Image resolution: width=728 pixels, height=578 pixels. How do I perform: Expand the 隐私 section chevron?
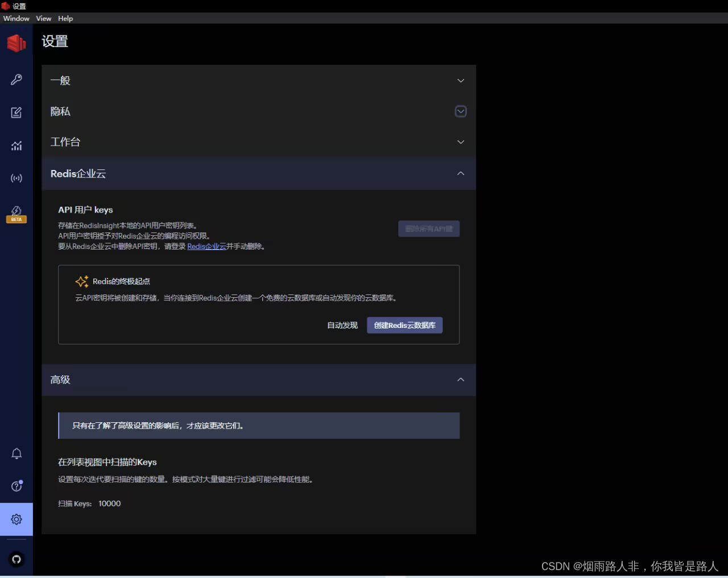tap(461, 111)
